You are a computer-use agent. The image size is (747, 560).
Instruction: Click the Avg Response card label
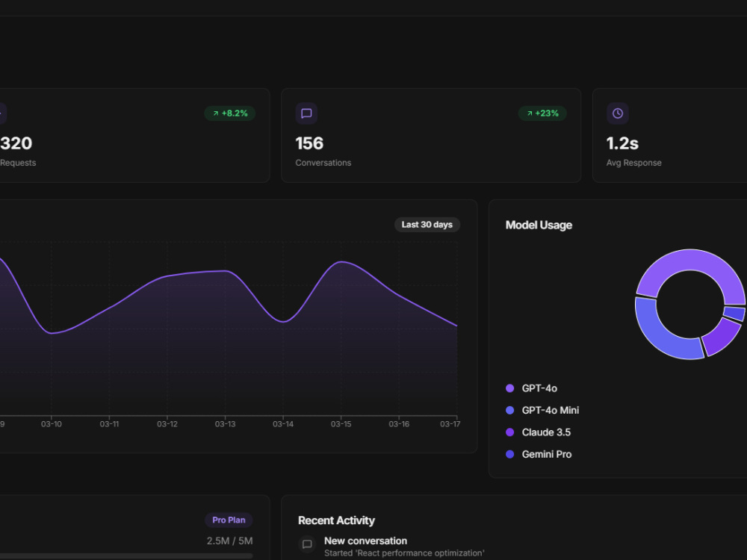point(633,163)
